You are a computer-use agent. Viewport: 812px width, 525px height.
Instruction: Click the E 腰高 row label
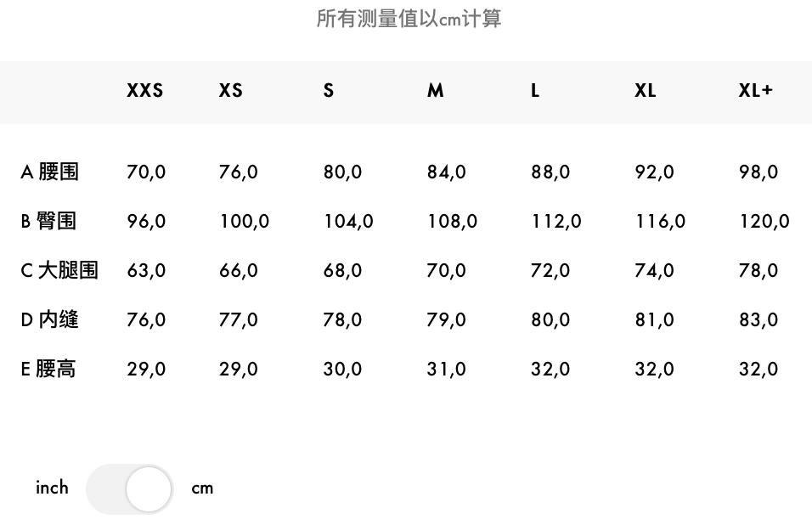point(48,370)
